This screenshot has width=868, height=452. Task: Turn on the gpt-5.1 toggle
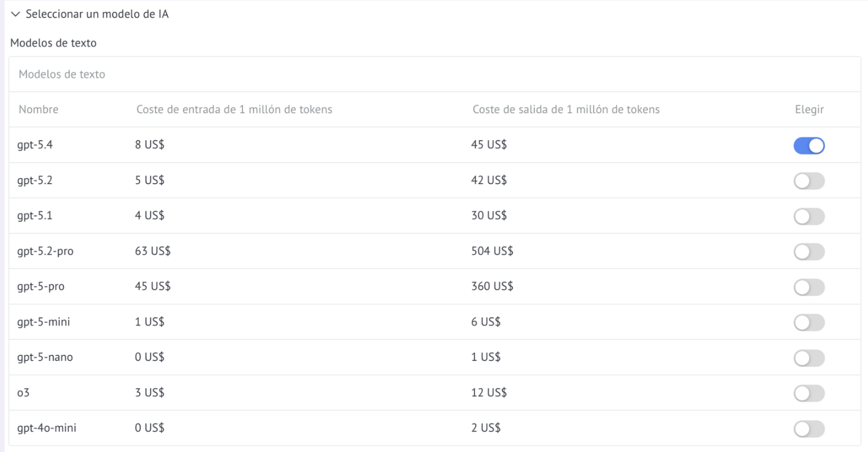809,216
